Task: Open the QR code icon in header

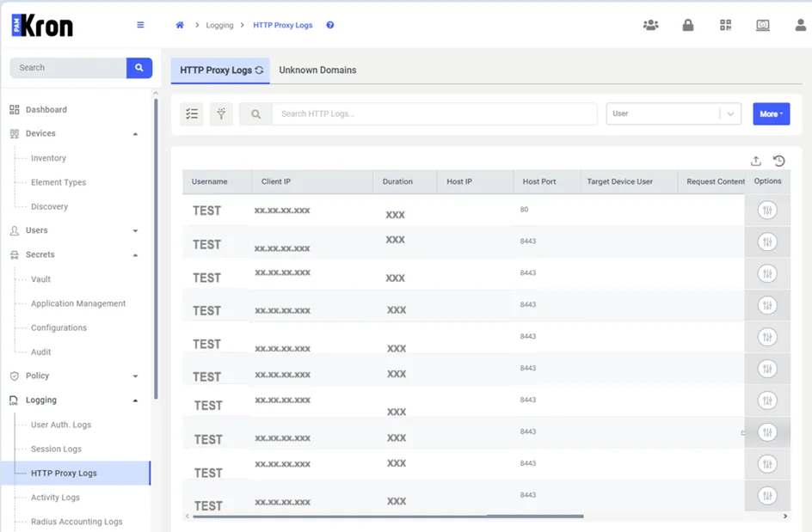Action: click(x=725, y=25)
